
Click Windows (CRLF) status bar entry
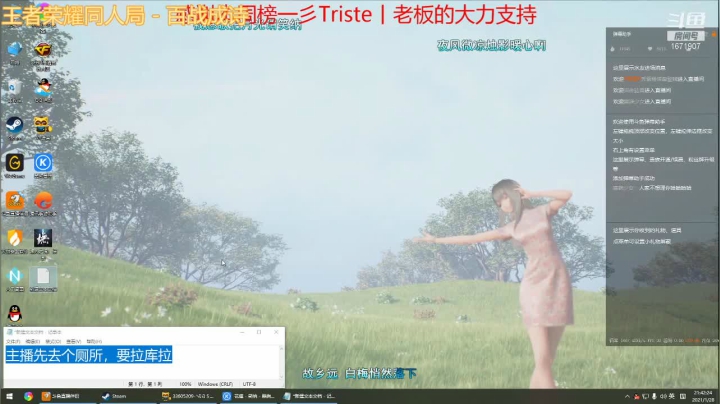pyautogui.click(x=215, y=384)
